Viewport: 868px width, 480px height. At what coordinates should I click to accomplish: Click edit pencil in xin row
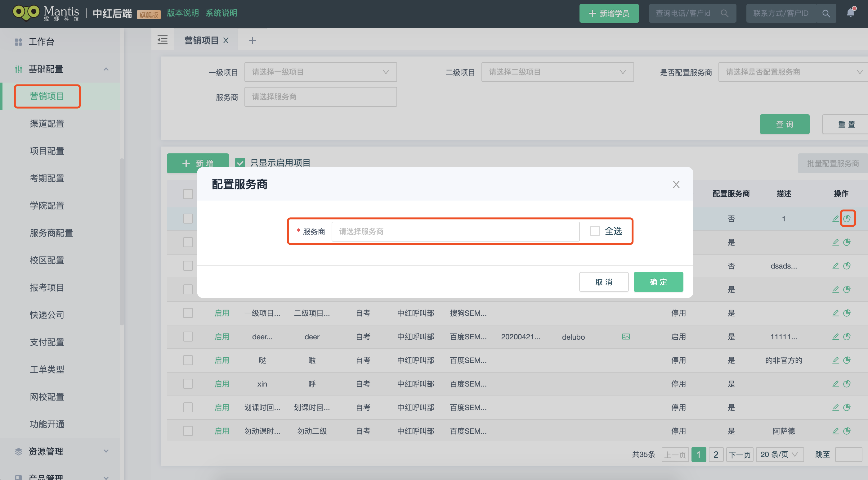coord(835,384)
